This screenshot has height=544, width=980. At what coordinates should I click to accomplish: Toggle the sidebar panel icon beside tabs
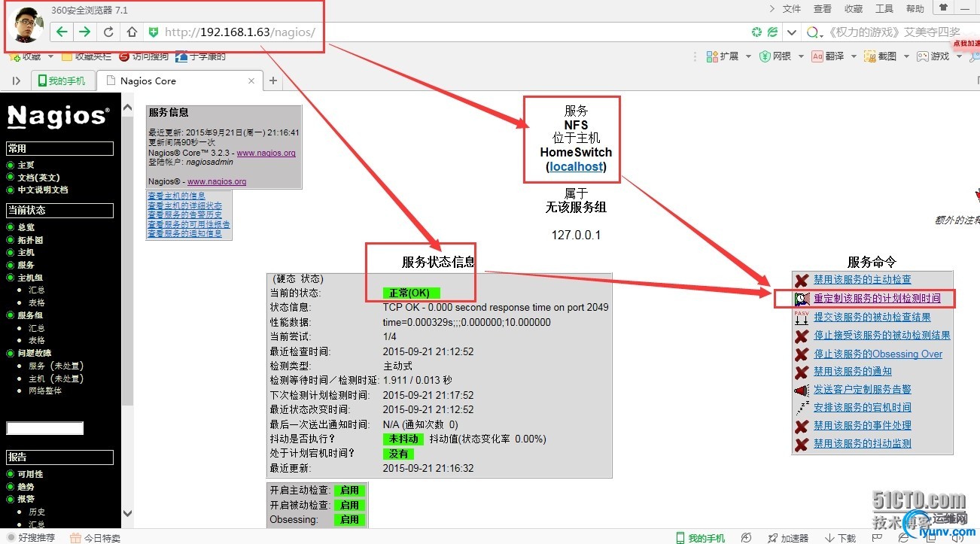[17, 81]
